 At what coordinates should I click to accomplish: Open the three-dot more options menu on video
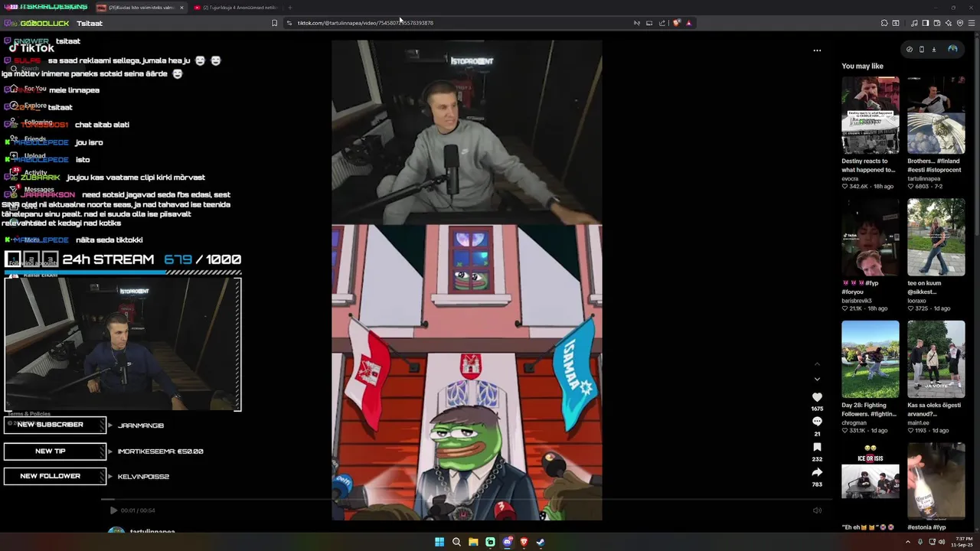pos(817,51)
